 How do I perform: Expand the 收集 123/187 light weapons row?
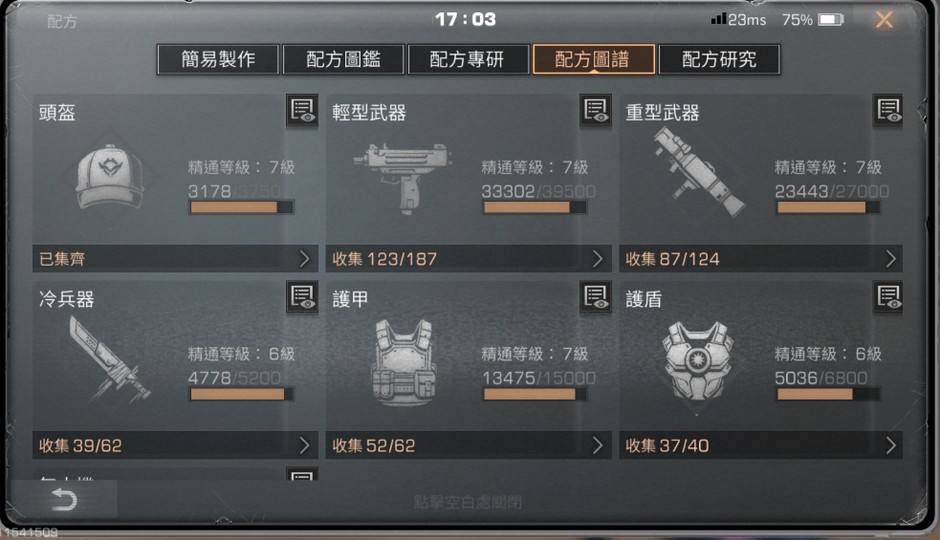[x=468, y=259]
